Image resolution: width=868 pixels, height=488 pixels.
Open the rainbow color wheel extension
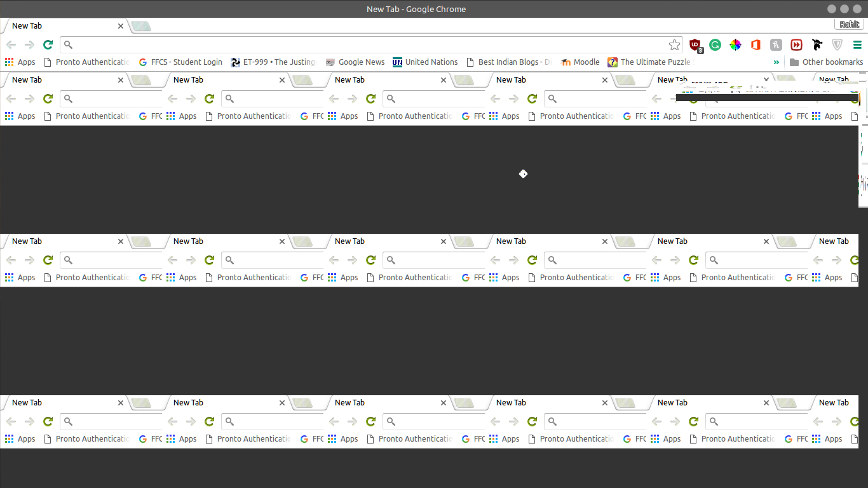[735, 44]
